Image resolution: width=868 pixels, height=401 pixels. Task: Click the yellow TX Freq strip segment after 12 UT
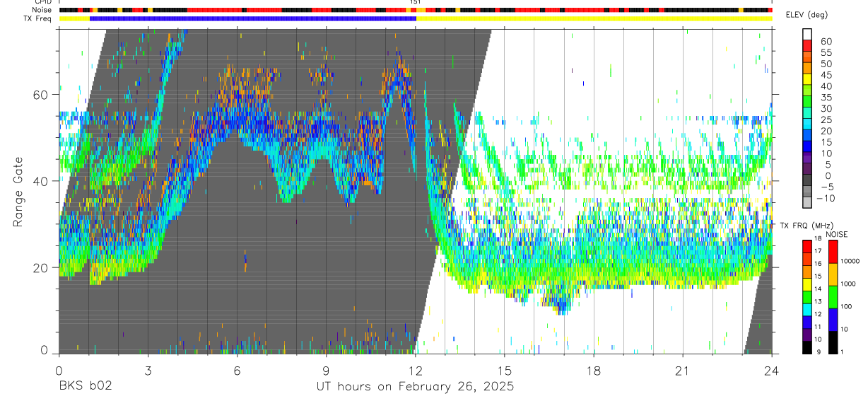[x=594, y=18]
